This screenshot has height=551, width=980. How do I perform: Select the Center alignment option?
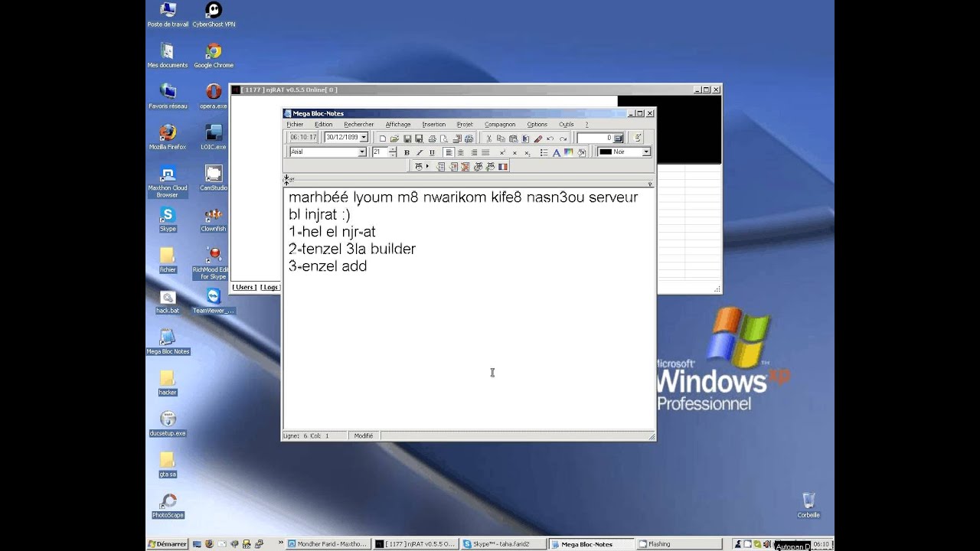pyautogui.click(x=461, y=152)
